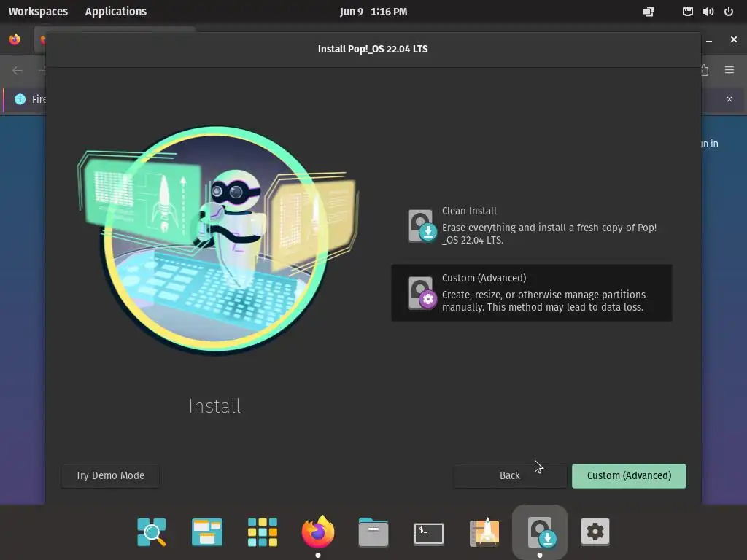Screen dimensions: 747x560
Task: Click the Custom (Advanced) disk gear icon
Action: (x=422, y=293)
